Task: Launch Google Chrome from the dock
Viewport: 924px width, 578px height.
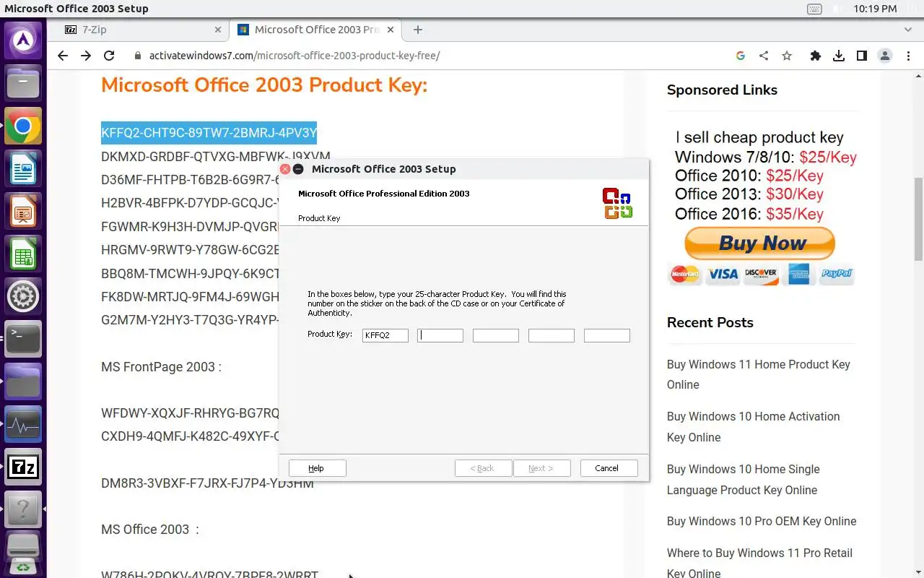Action: [x=23, y=126]
